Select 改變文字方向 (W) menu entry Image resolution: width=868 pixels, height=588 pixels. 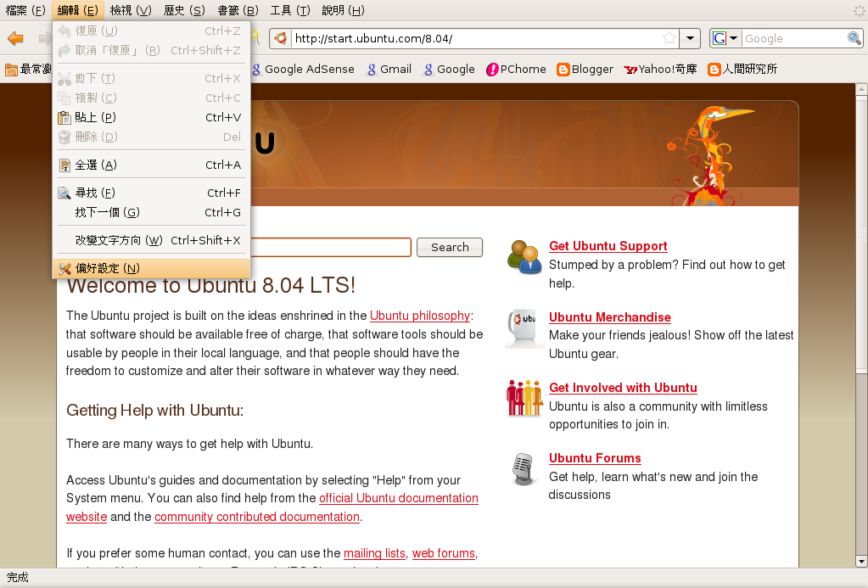[x=151, y=240]
